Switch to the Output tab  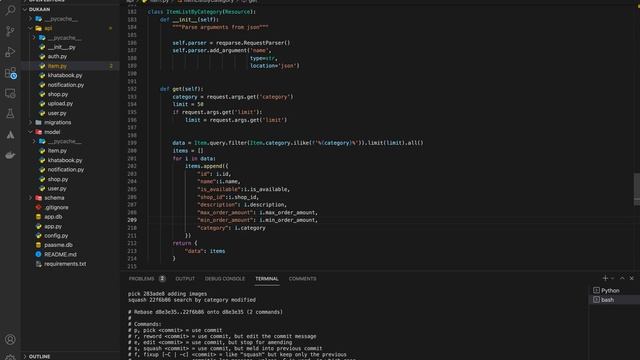pyautogui.click(x=185, y=279)
